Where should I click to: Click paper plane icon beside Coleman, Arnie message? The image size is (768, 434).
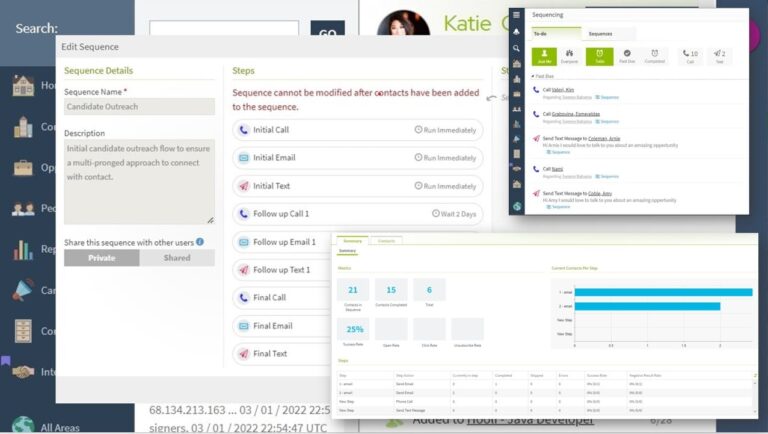pos(536,139)
